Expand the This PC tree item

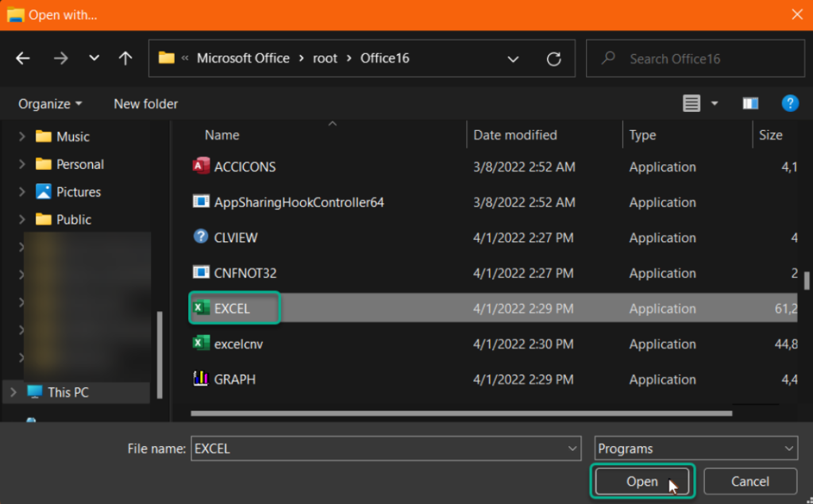[x=13, y=392]
